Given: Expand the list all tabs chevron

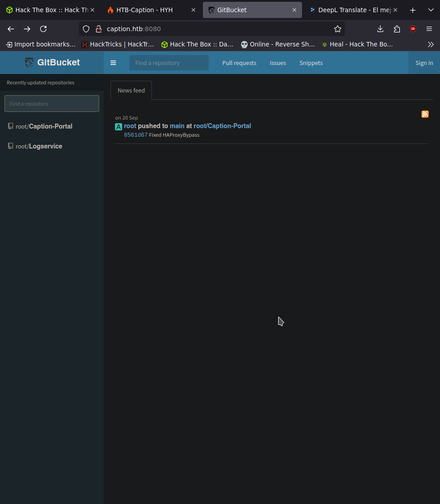Looking at the screenshot, I should [x=431, y=10].
